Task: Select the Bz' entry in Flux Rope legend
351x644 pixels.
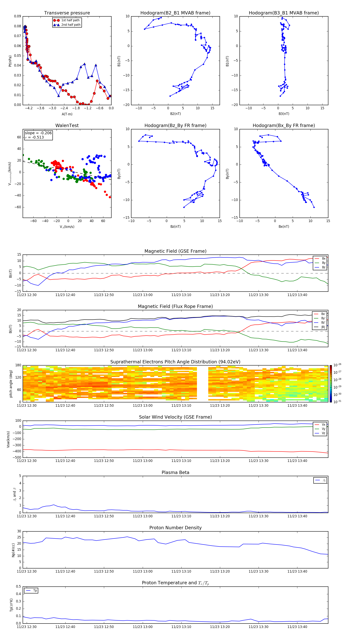Action: point(320,323)
